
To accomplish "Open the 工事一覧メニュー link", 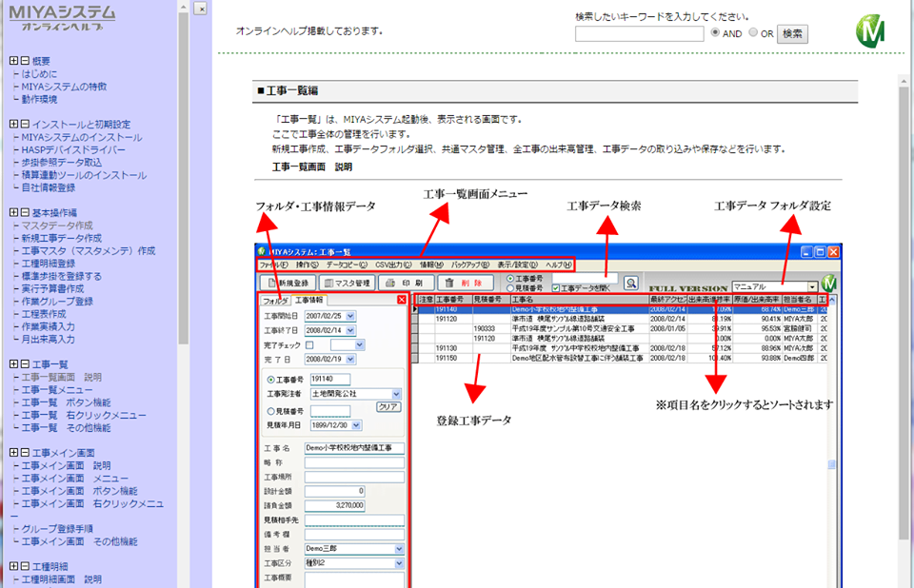I will coord(57,390).
